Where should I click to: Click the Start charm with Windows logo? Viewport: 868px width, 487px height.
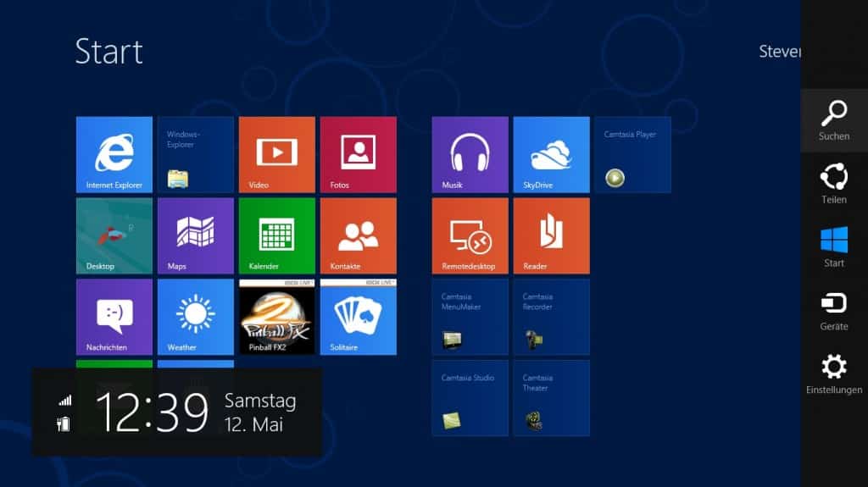coord(834,247)
